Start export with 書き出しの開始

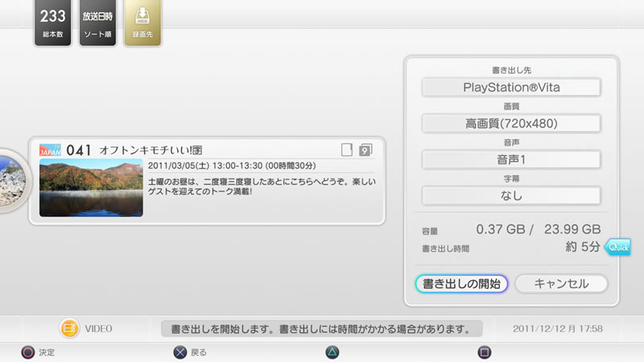461,283
